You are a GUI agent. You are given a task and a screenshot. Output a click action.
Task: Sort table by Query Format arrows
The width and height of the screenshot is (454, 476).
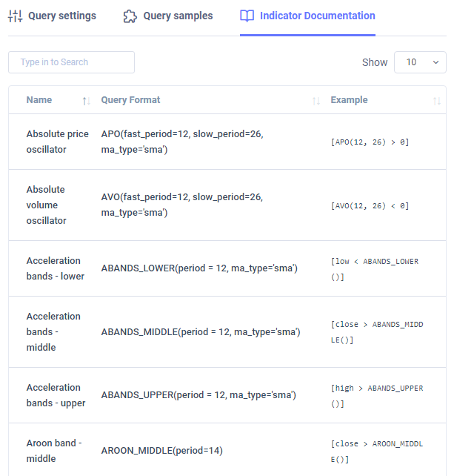[316, 101]
